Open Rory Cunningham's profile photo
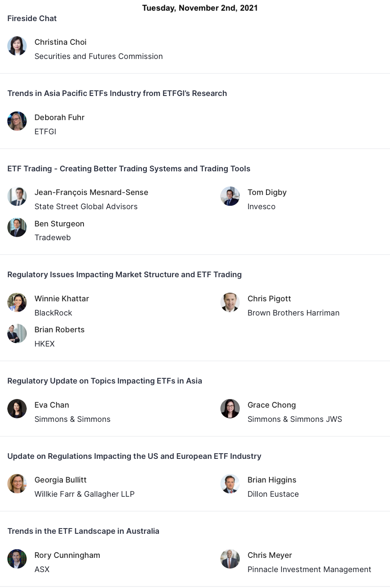 17,559
